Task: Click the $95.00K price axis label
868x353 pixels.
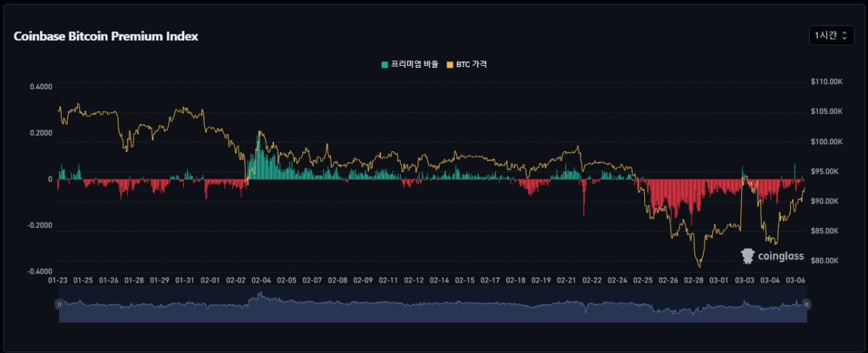Action: (825, 171)
